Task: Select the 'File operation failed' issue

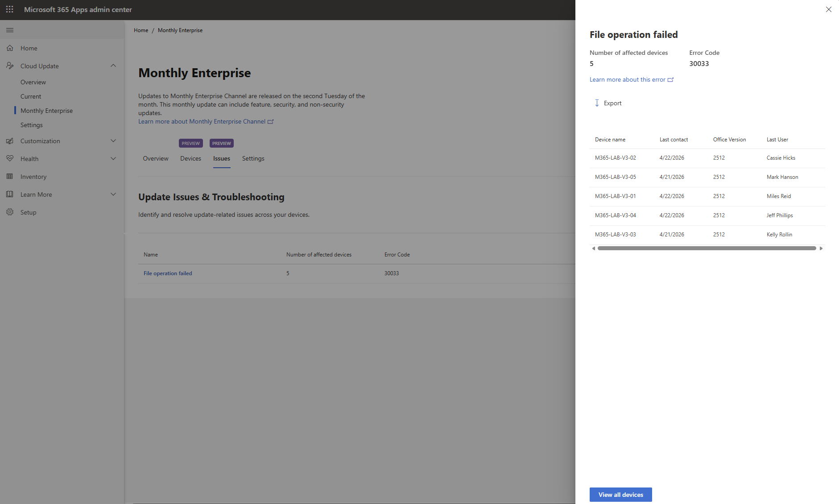Action: click(167, 273)
